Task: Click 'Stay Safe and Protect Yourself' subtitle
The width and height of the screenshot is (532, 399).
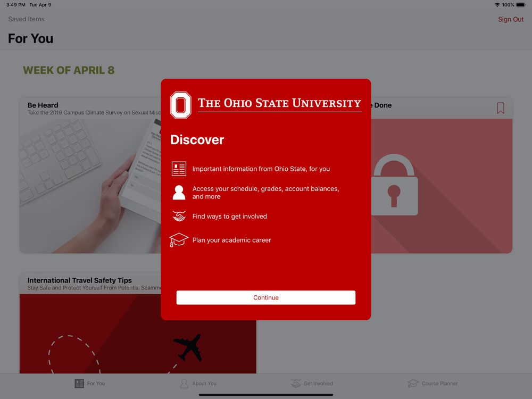Action: (94, 288)
